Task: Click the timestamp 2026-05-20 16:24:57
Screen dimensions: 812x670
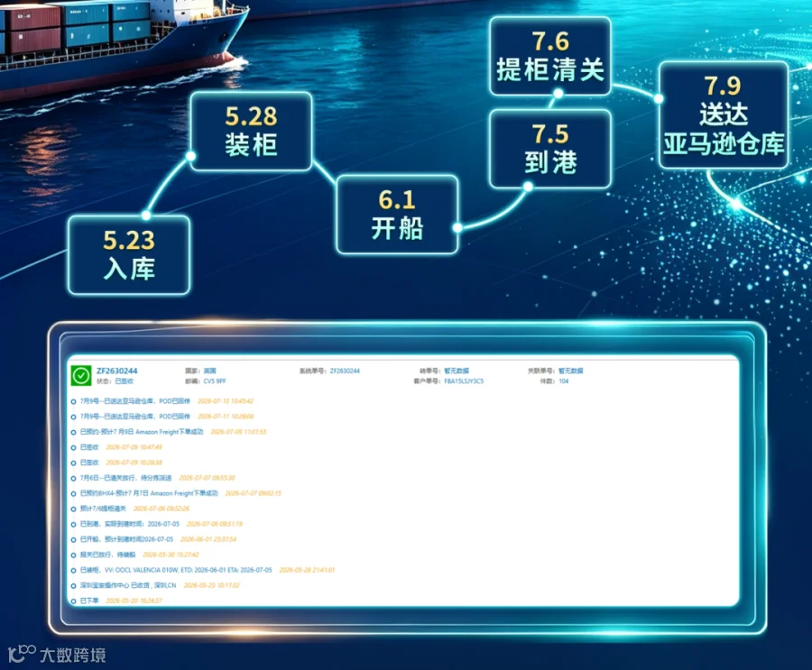Action: (134, 601)
